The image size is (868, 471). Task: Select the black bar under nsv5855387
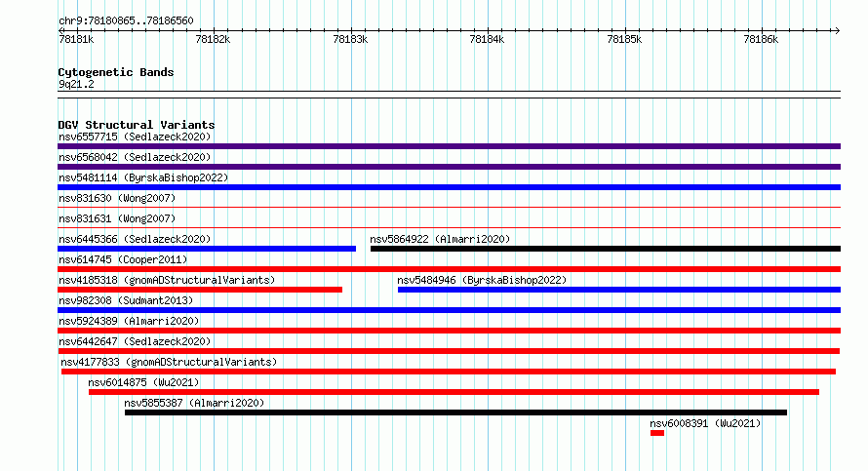click(455, 412)
